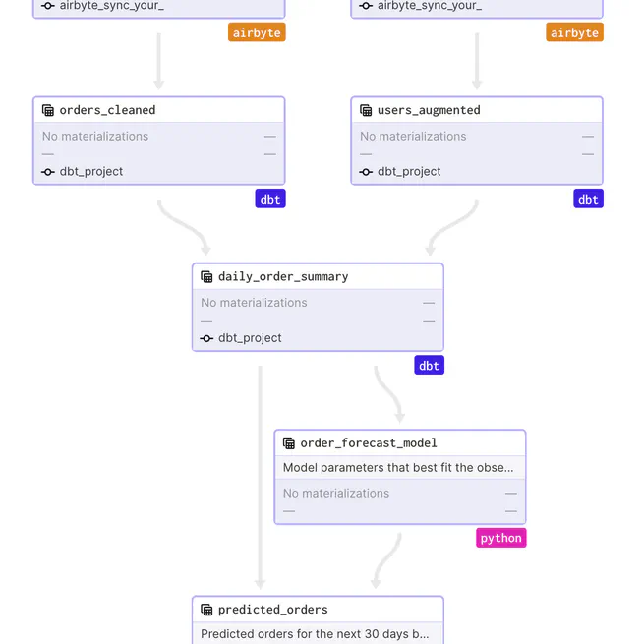Click the airbyte tag above users_augmented

coord(574,32)
